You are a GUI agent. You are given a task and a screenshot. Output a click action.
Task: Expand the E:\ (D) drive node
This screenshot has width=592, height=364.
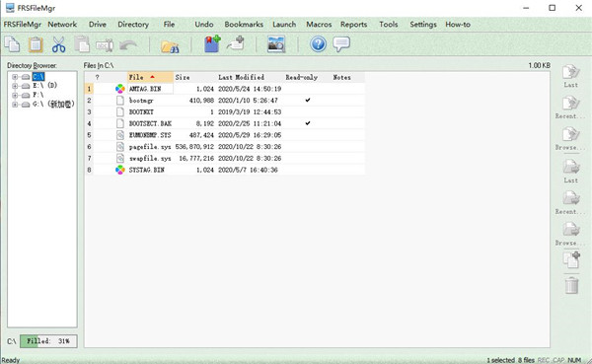[15, 86]
